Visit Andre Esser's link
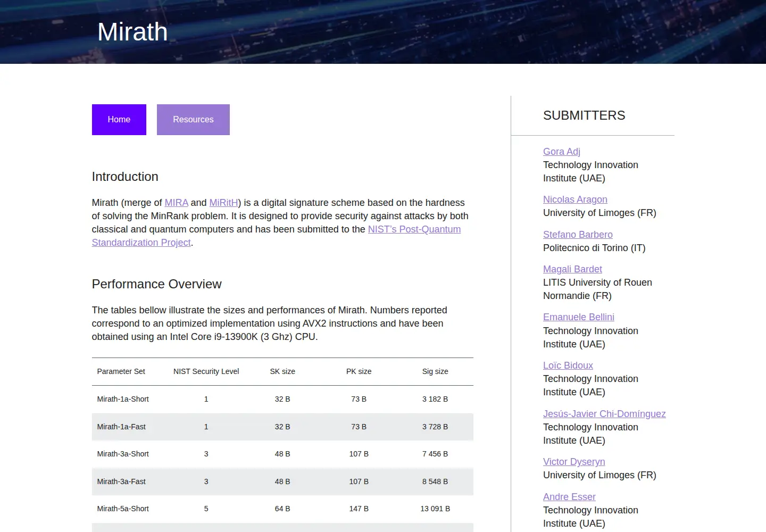The height and width of the screenshot is (532, 766). (x=569, y=497)
